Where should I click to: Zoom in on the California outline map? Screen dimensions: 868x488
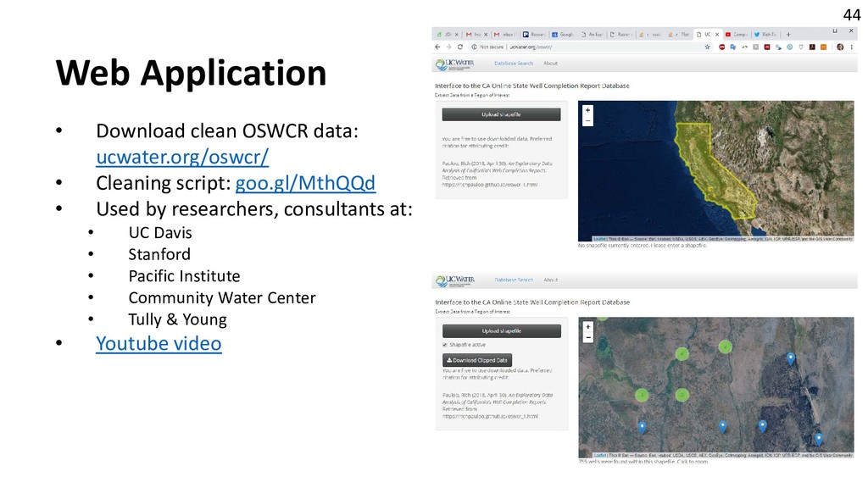588,109
